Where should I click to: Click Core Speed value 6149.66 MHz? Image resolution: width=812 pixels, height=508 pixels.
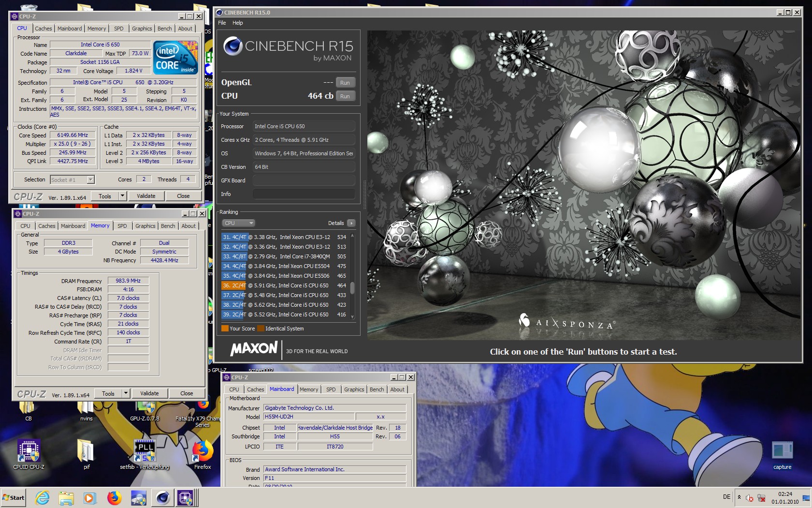tap(72, 135)
